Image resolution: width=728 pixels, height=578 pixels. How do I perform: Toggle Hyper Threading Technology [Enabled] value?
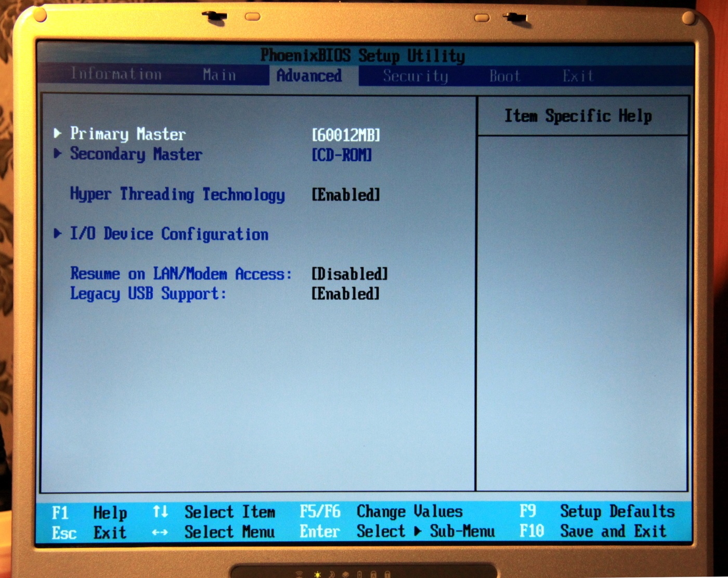[346, 195]
